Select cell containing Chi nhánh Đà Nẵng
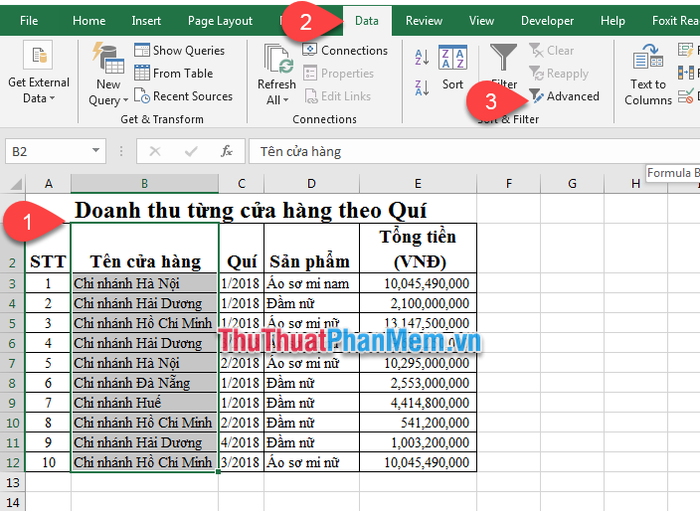 click(x=145, y=383)
